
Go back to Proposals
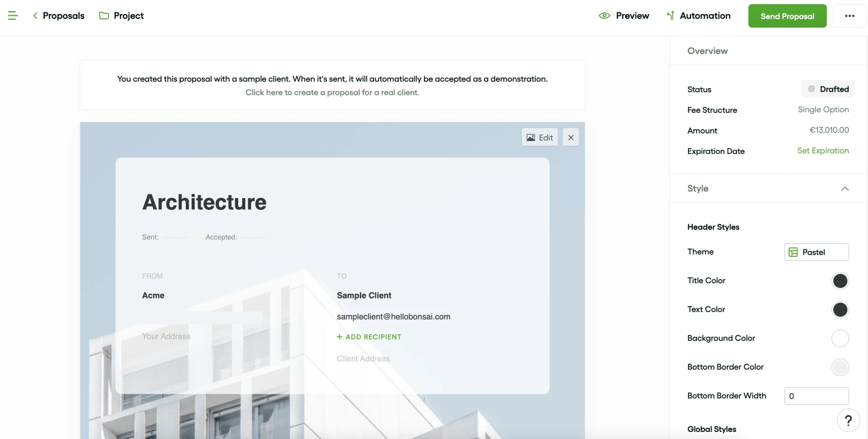(x=58, y=15)
